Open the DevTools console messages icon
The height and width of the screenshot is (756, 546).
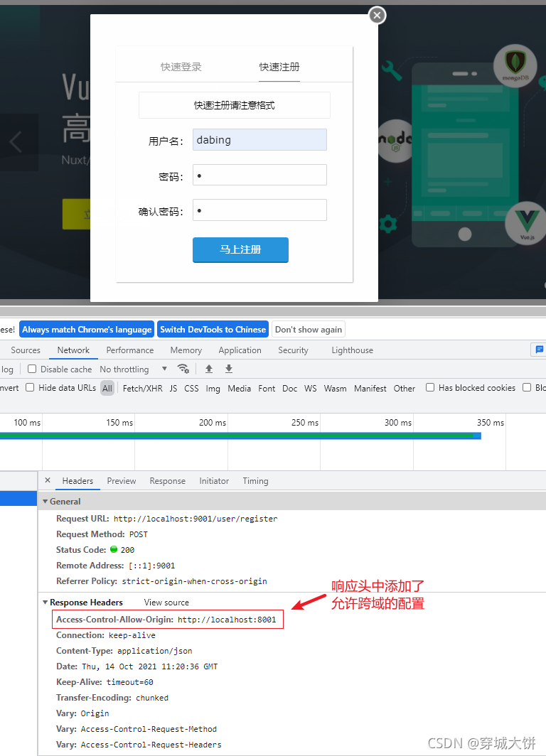pyautogui.click(x=539, y=350)
